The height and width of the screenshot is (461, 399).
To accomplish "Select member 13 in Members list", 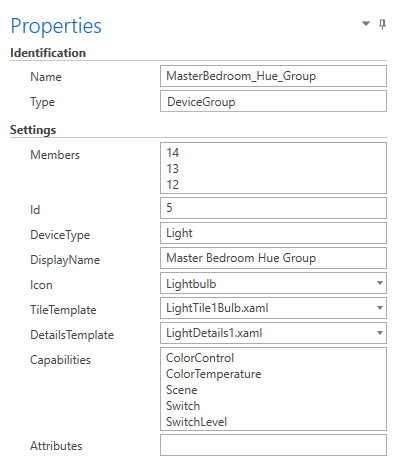I will point(173,169).
